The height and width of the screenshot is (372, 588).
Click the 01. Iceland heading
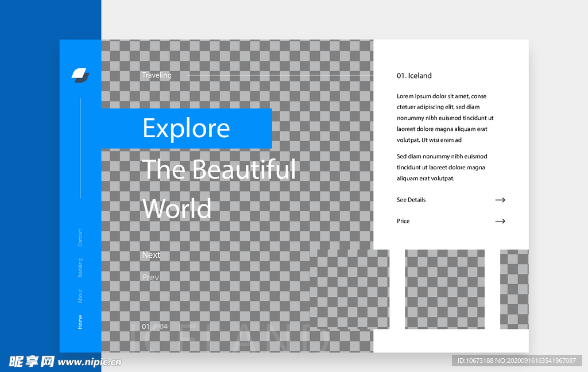pyautogui.click(x=414, y=76)
